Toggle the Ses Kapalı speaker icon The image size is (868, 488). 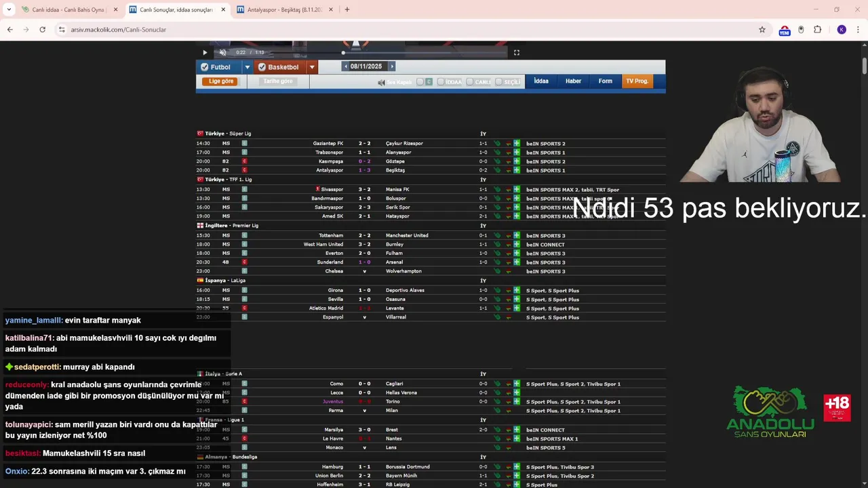point(381,82)
